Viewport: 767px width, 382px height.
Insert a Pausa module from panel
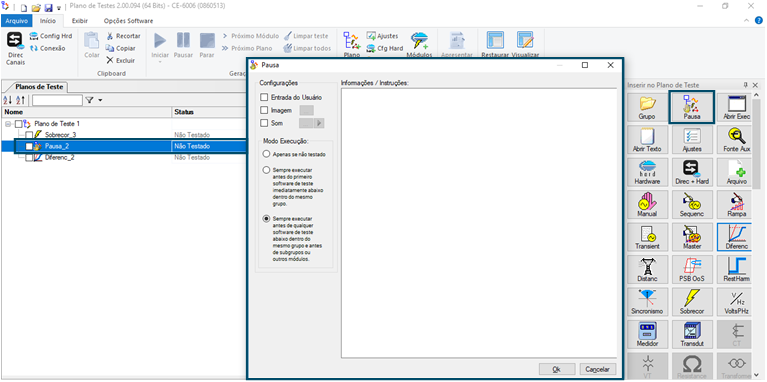pyautogui.click(x=692, y=108)
